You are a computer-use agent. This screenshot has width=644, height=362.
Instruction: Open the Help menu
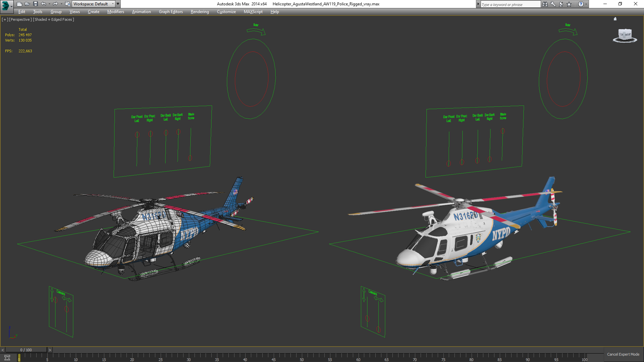pos(275,12)
